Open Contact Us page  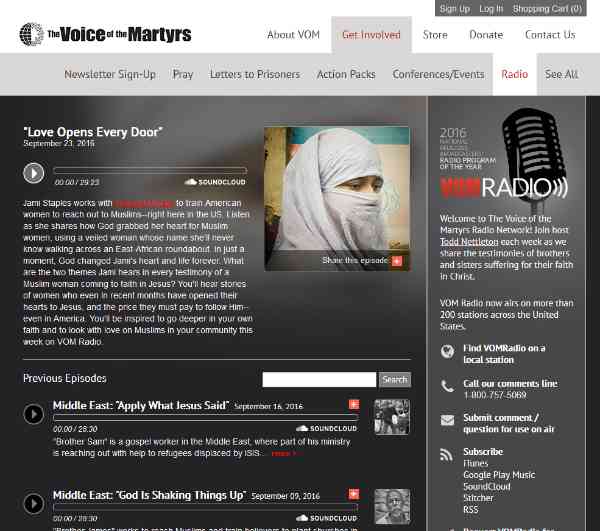click(550, 35)
